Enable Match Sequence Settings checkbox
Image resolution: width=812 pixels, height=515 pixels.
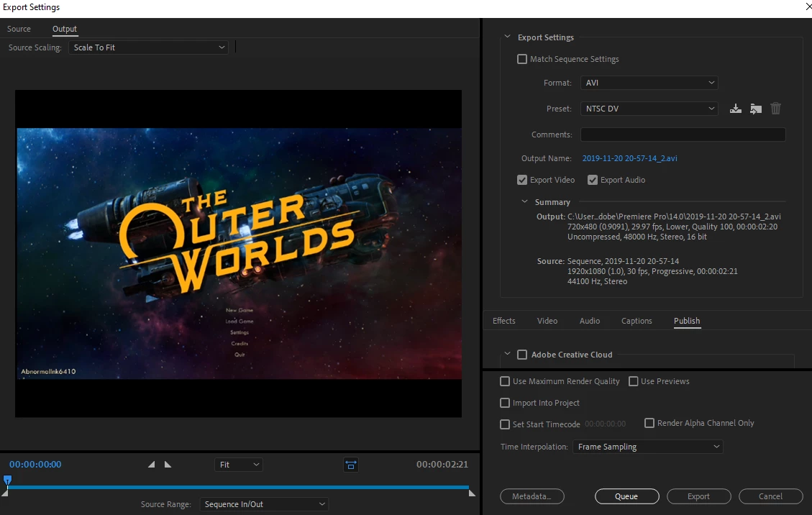[522, 59]
